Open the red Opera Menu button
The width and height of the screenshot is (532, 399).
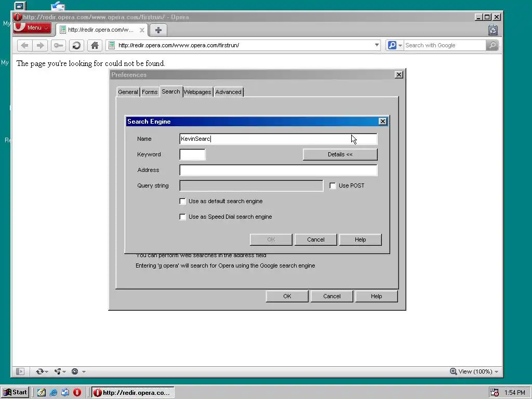[32, 28]
